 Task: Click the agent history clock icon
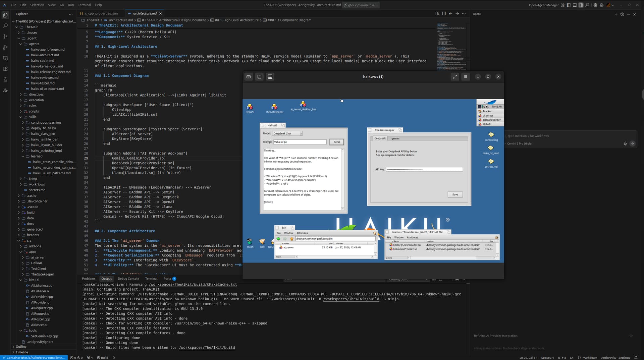[x=622, y=14]
